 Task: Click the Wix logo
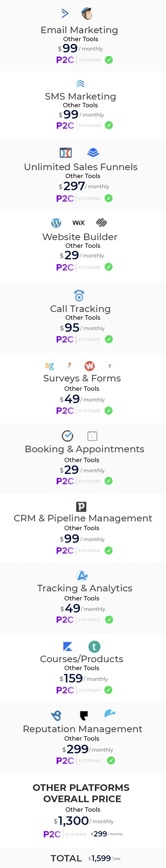79,223
